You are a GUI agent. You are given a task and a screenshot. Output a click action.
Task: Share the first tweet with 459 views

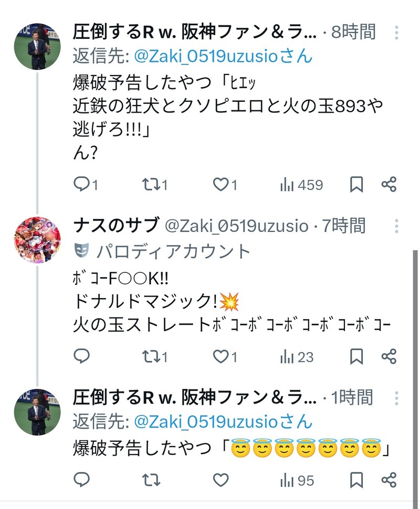[x=389, y=184]
